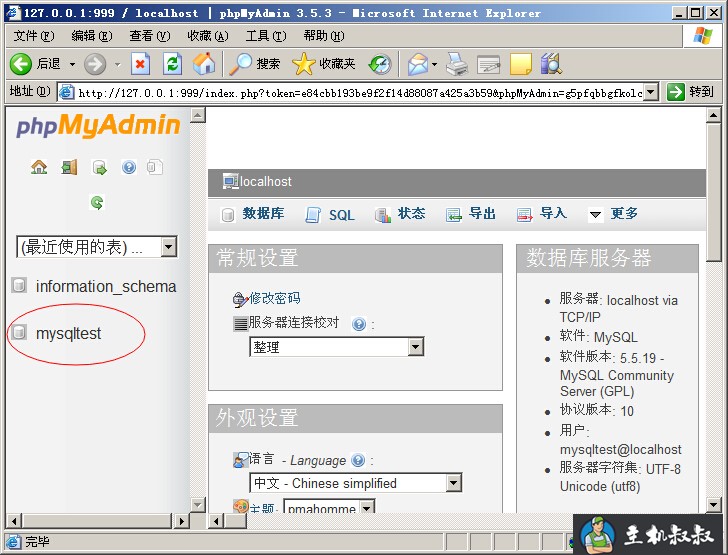The image size is (728, 555).
Task: Click phpMyAdmin home house icon
Action: pos(39,167)
